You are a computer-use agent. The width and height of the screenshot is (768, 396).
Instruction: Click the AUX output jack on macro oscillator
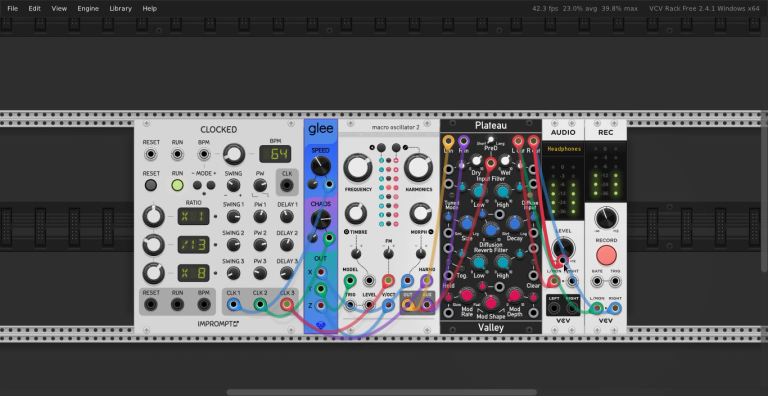[x=427, y=305]
